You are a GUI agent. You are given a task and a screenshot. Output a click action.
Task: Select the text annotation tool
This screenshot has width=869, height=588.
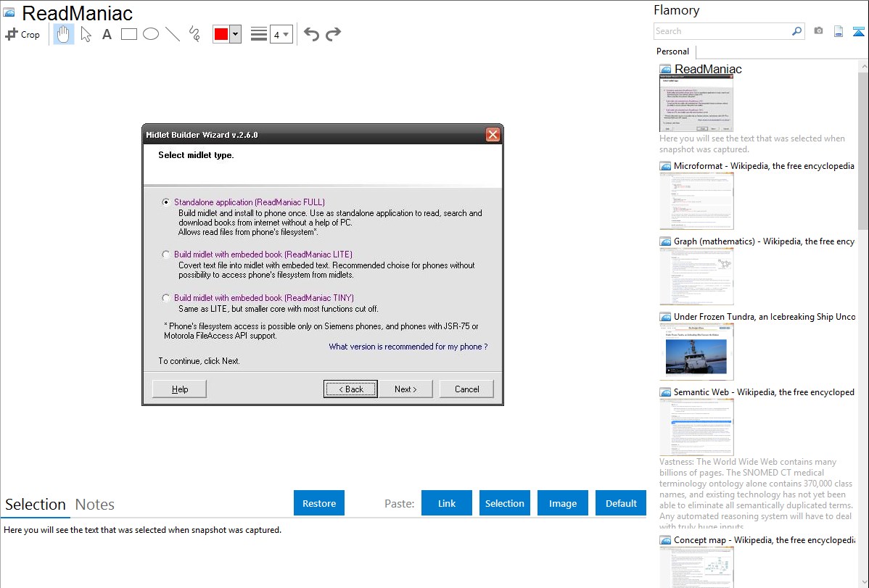point(107,34)
